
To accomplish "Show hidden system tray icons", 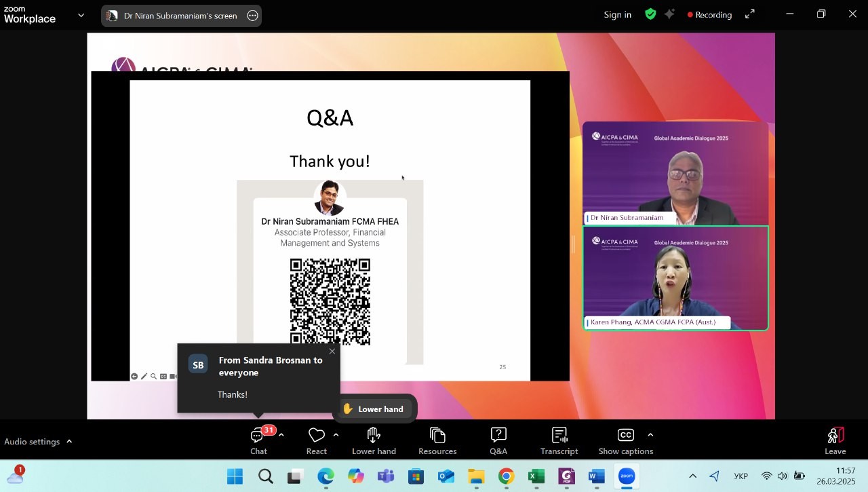I will [x=692, y=476].
